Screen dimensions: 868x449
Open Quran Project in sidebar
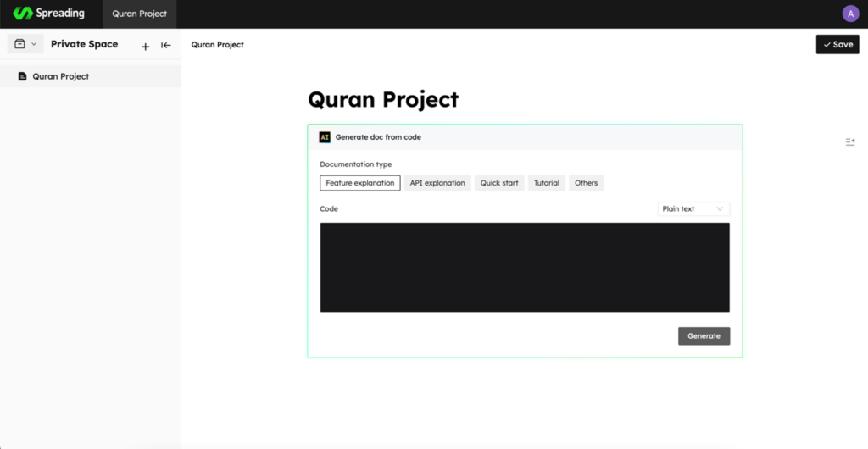[90, 76]
